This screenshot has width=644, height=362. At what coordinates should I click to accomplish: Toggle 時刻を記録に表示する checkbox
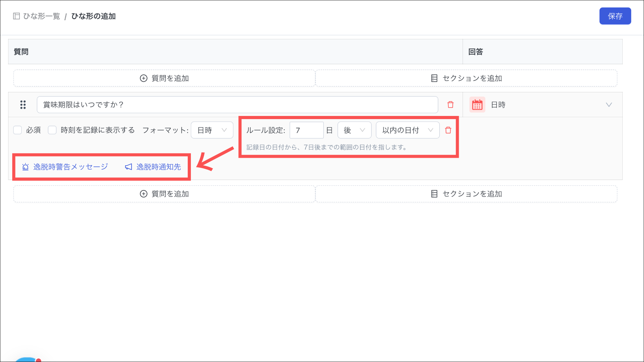tap(52, 130)
